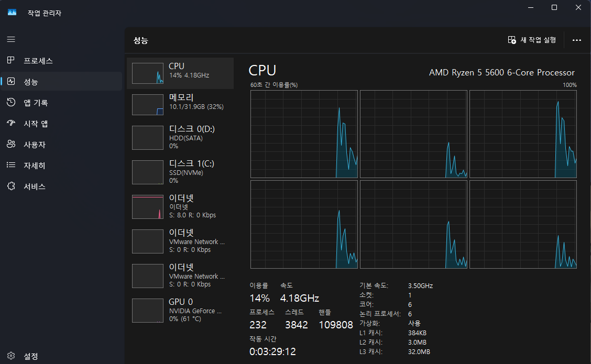Click L1 캐시 value 384KB
This screenshot has width=591, height=364.
pos(417,333)
